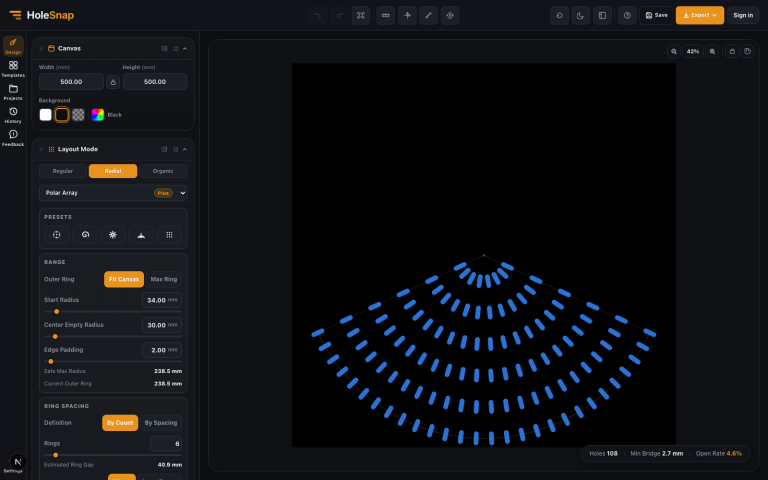
Task: Click the redo arrow in top toolbar
Action: pos(339,15)
